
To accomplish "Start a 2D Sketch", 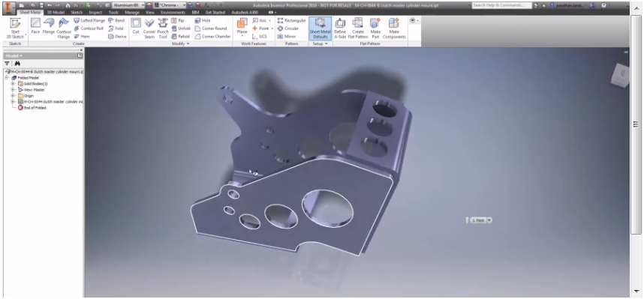I will [x=15, y=28].
